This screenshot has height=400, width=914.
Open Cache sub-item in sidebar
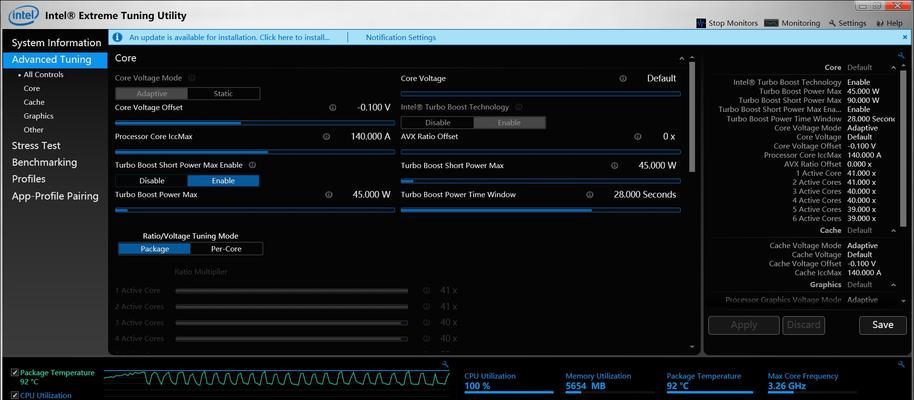coord(34,102)
